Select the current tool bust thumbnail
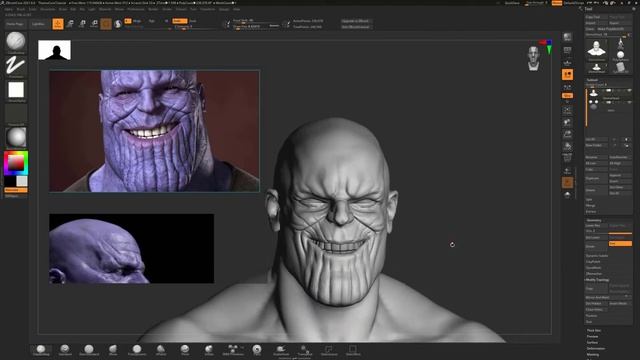The width and height of the screenshot is (640, 360). (597, 49)
